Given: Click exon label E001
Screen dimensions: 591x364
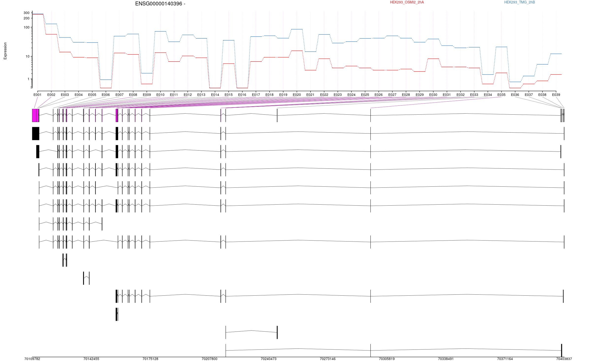Looking at the screenshot, I should point(37,95).
